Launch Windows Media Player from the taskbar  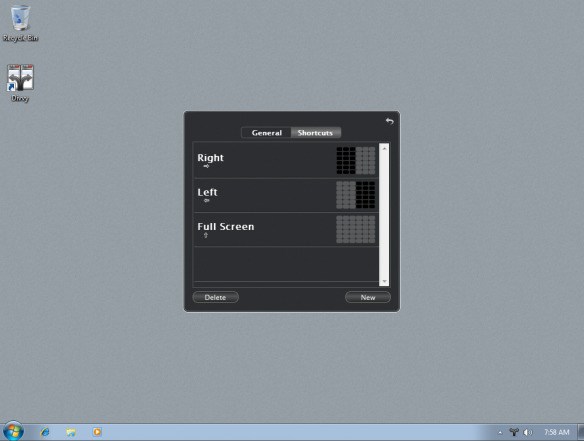click(97, 432)
